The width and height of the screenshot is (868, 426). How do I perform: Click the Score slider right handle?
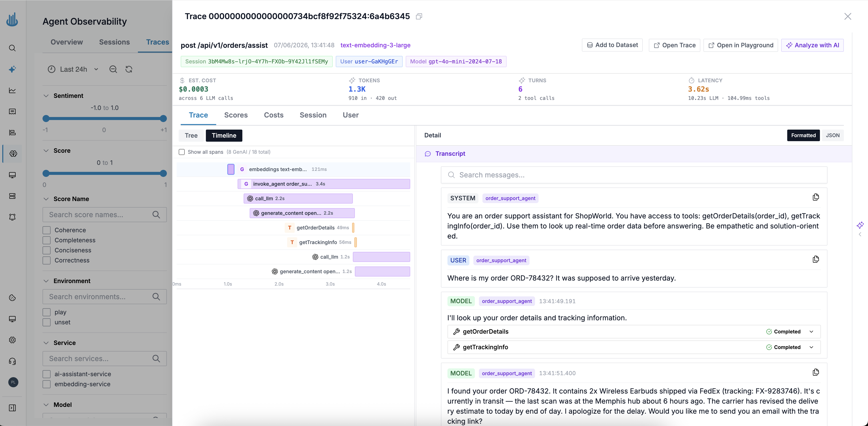coord(163,173)
